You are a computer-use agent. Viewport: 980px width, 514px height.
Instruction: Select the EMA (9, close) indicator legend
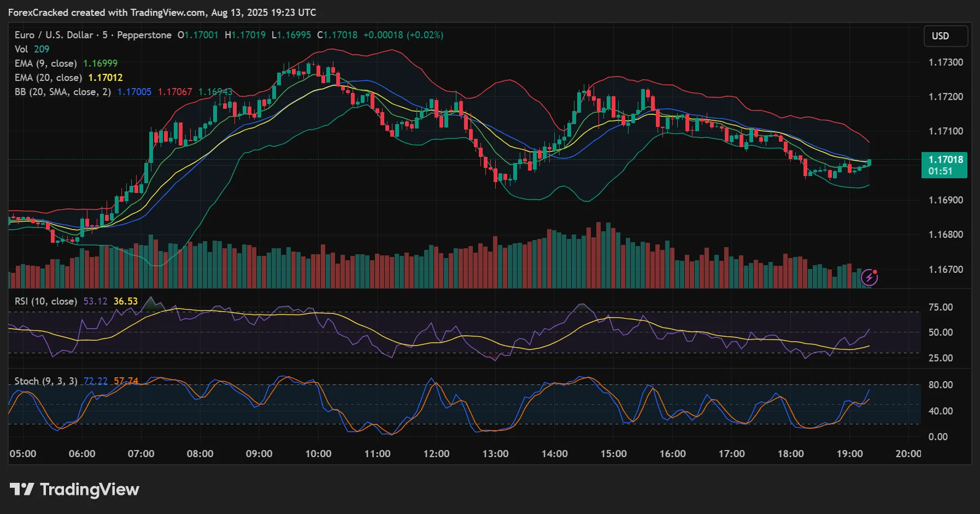45,63
